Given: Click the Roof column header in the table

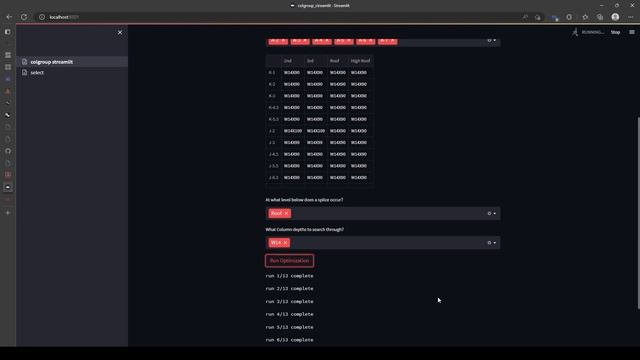Looking at the screenshot, I should tap(338, 61).
